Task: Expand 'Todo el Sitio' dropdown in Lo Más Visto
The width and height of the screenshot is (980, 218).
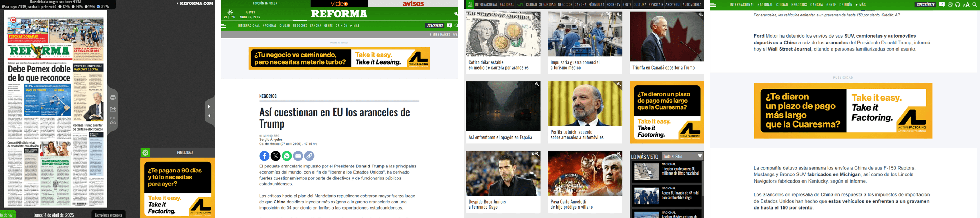Action: pyautogui.click(x=682, y=156)
